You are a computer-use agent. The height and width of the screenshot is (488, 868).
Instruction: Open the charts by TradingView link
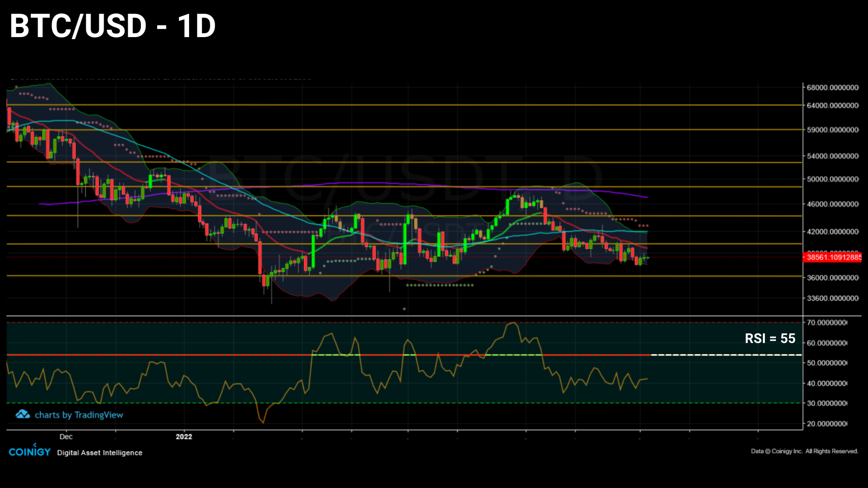(x=80, y=415)
